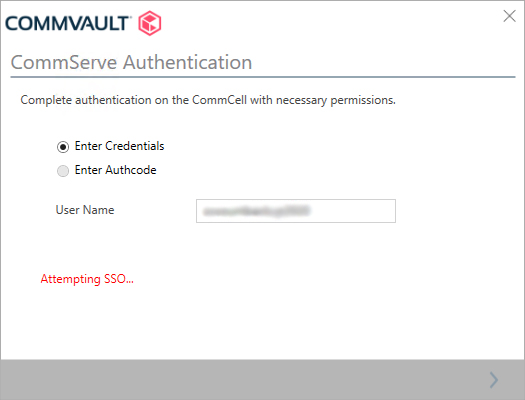The image size is (525, 400).
Task: Click the word Authentication in the heading
Action: 188,62
